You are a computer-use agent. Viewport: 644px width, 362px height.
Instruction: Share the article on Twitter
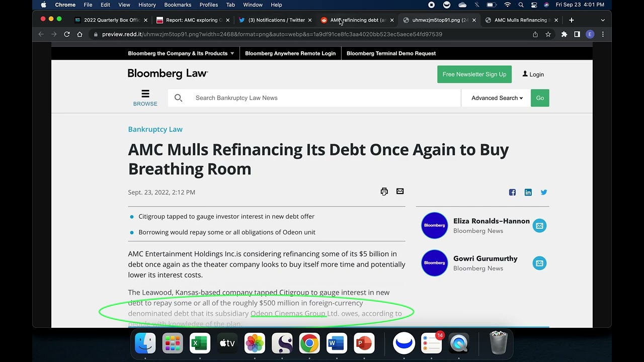544,192
